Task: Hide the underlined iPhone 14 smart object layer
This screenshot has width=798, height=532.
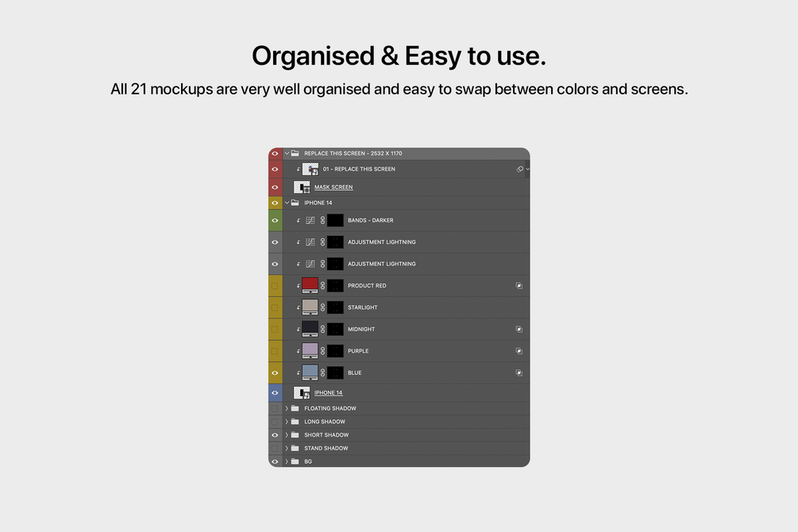Action: point(275,392)
